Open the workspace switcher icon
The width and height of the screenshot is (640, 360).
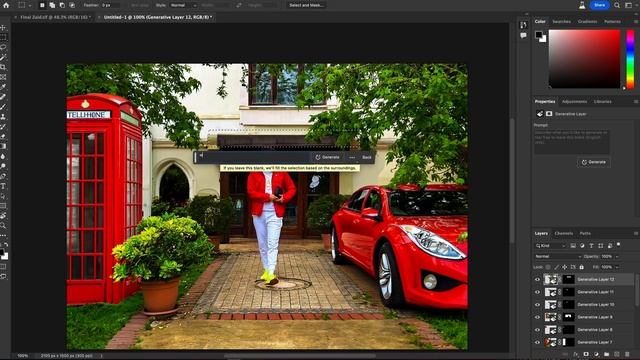(629, 5)
